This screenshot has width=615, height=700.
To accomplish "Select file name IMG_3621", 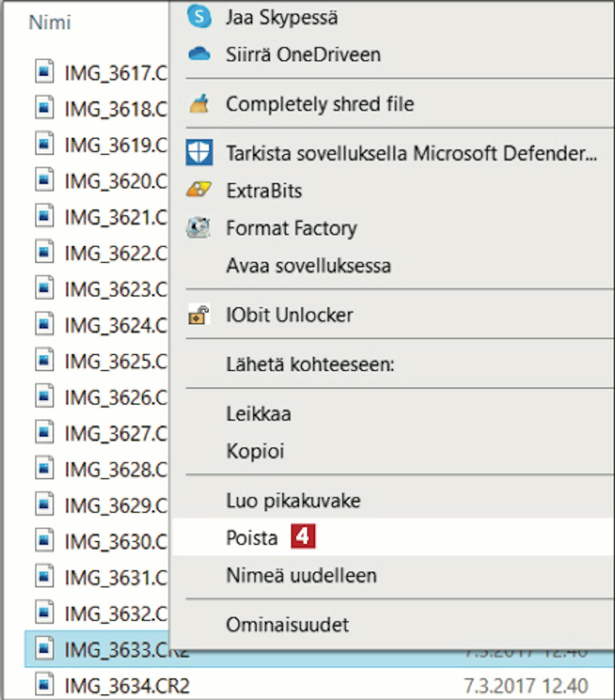I will click(x=116, y=217).
